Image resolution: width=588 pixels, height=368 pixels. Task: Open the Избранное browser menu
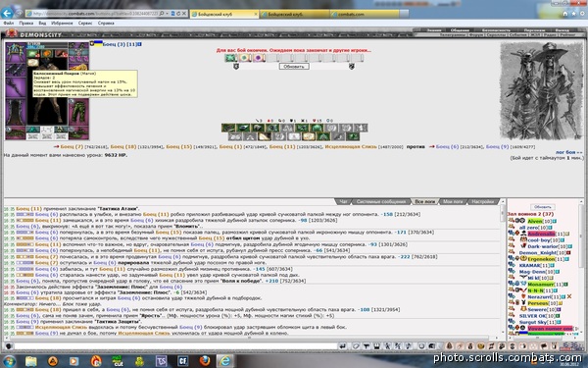pos(62,24)
